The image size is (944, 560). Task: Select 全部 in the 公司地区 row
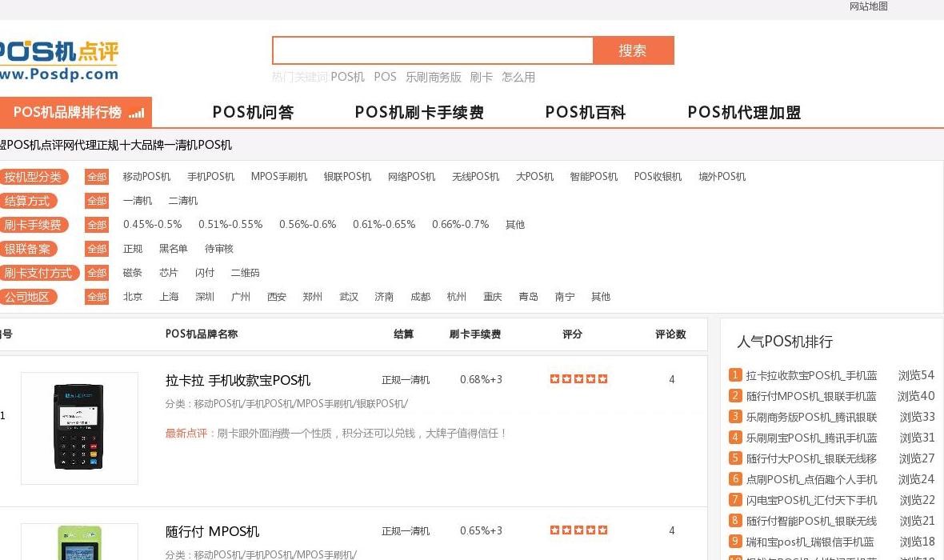point(97,297)
